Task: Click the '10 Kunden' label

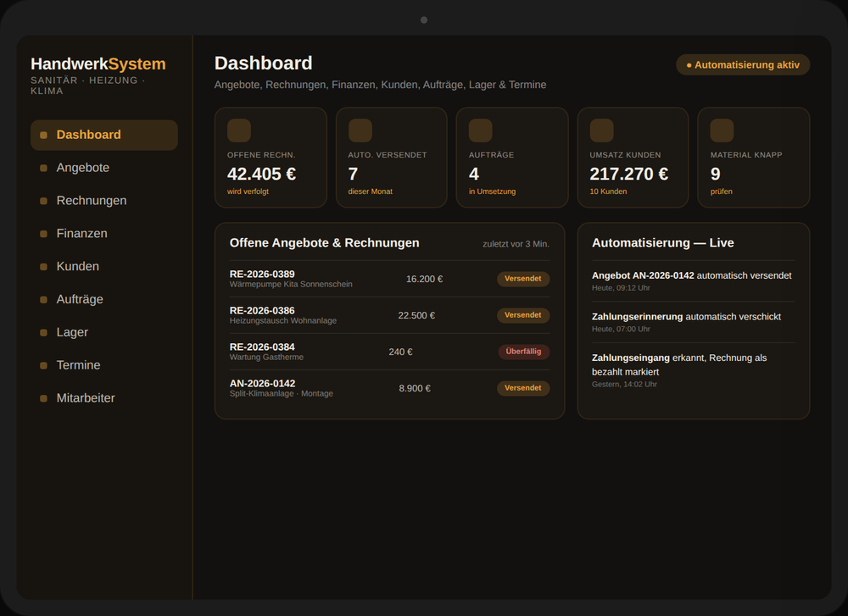Action: [608, 191]
